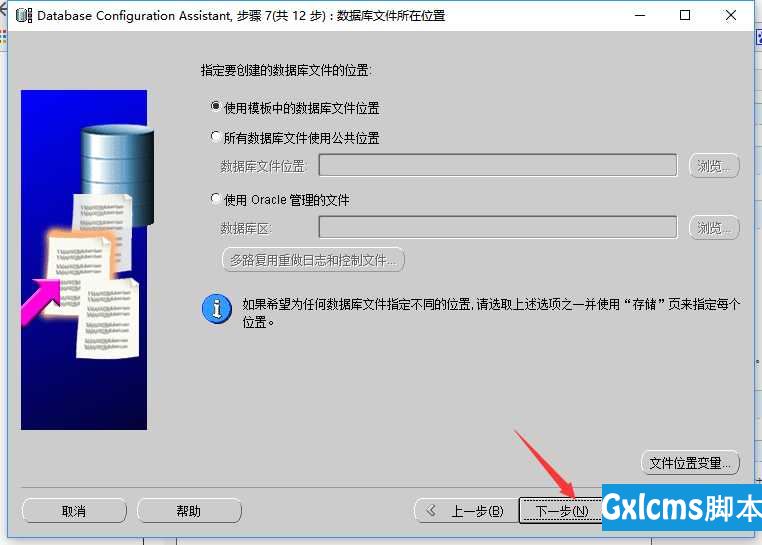Click 浏览 button beside 数据库区 field
762x545 pixels.
pyautogui.click(x=714, y=228)
